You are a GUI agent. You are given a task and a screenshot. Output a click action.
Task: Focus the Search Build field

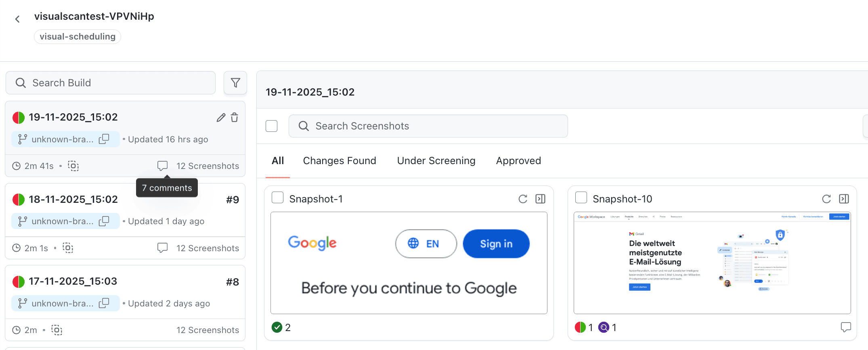[x=111, y=83]
